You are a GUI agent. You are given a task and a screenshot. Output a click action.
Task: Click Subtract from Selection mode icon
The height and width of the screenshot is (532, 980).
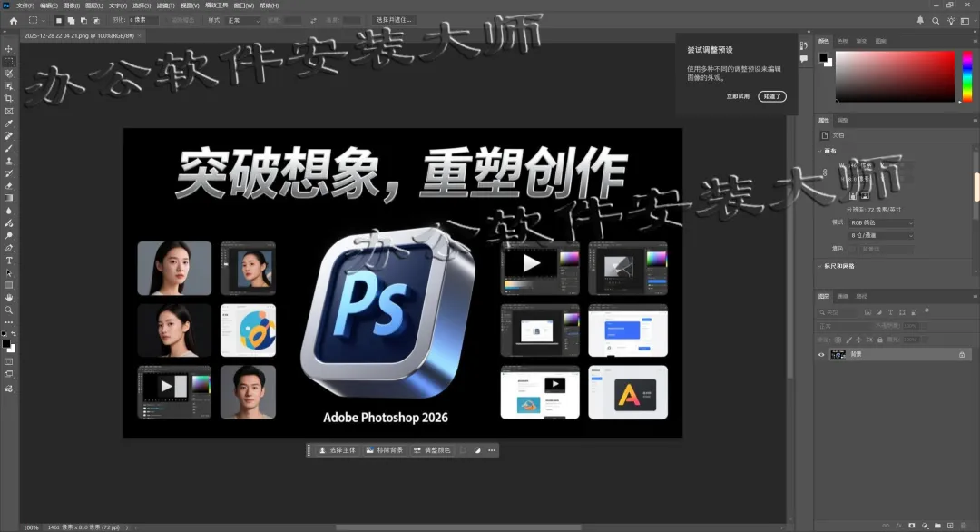pos(83,21)
